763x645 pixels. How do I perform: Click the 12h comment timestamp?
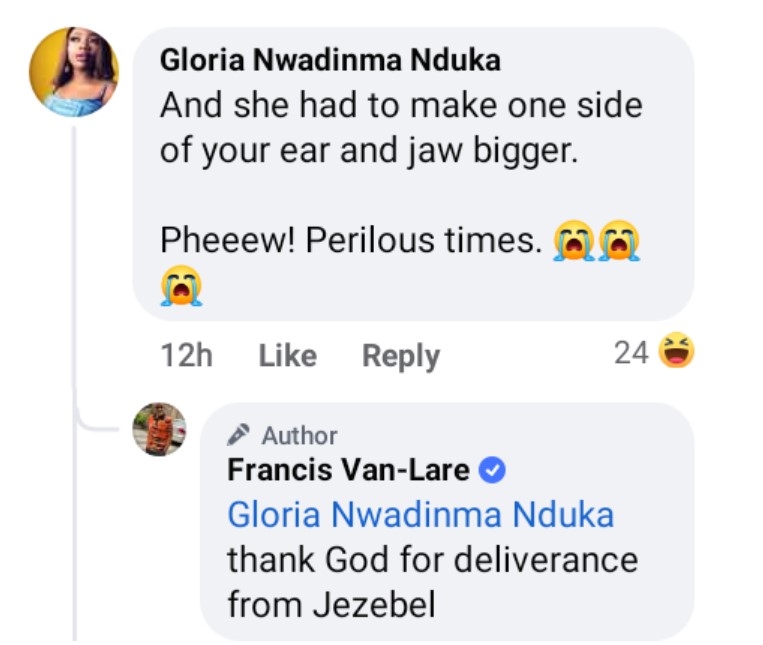click(x=186, y=355)
